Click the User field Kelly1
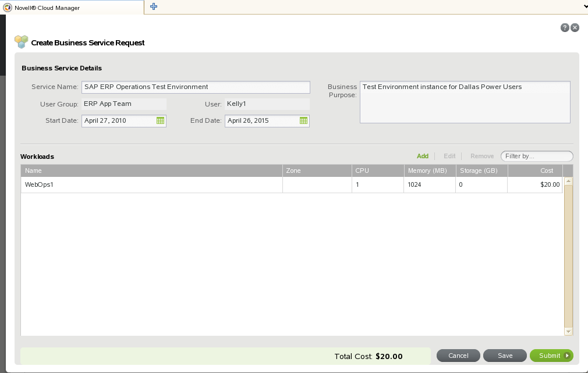The height and width of the screenshot is (373, 588). [x=267, y=104]
